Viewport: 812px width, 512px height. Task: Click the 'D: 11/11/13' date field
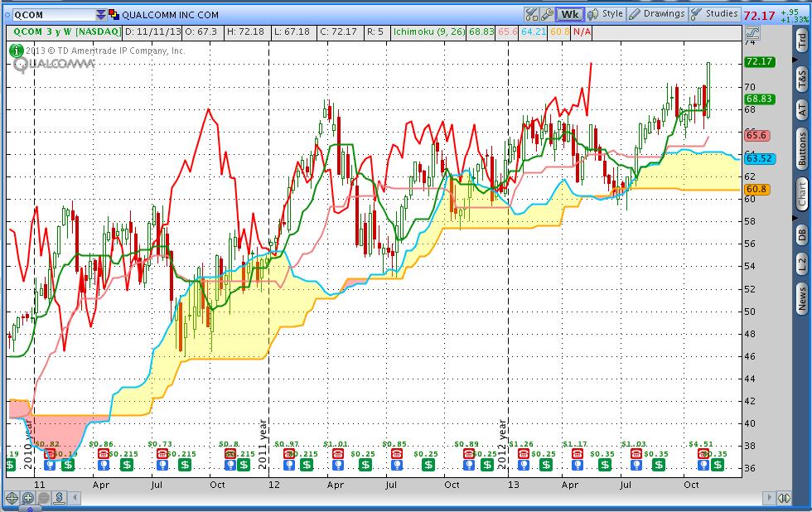click(152, 32)
